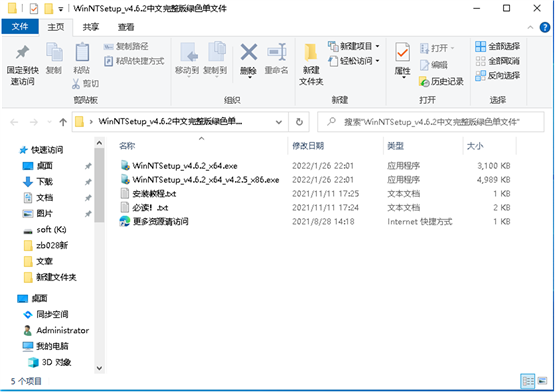Screen dimensions: 555x392
Task: Click Select none (全部取消)
Action: click(498, 61)
